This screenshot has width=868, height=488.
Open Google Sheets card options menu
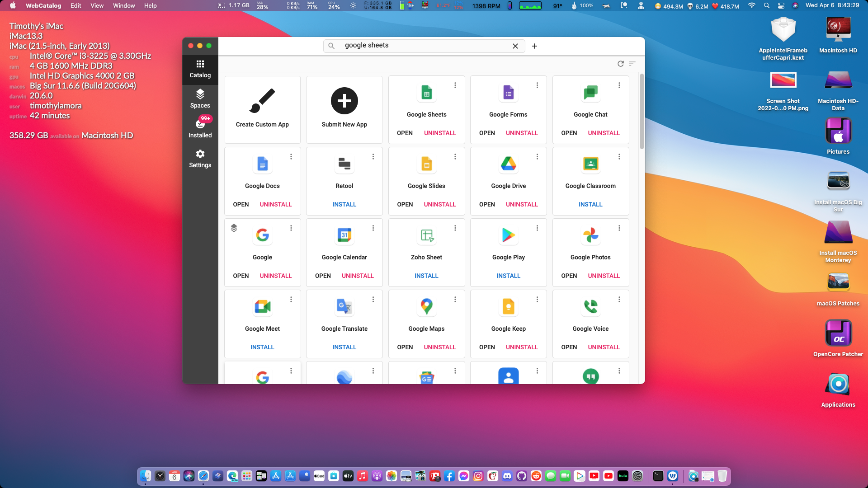tap(455, 85)
